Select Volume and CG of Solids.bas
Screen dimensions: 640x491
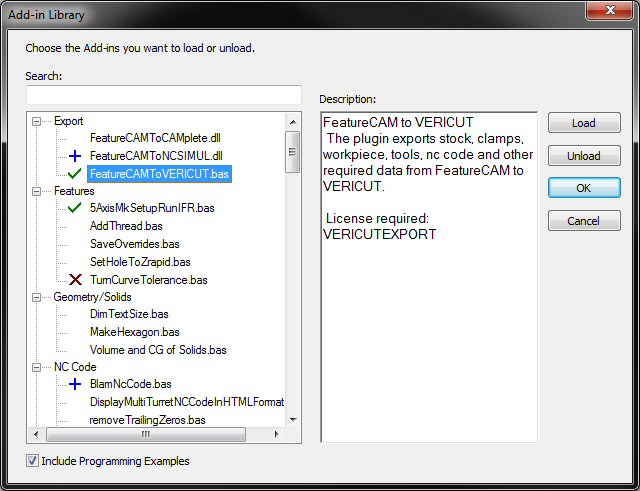pos(158,350)
